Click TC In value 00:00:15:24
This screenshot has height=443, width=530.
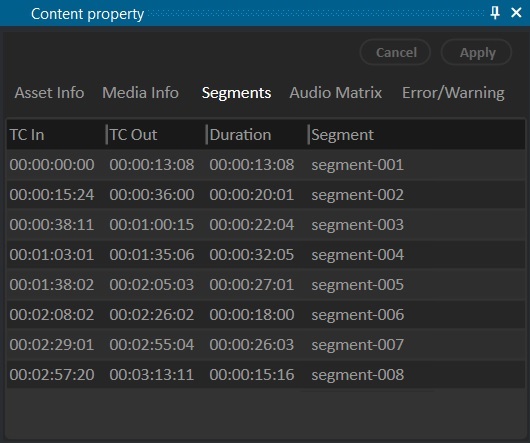pyautogui.click(x=52, y=195)
